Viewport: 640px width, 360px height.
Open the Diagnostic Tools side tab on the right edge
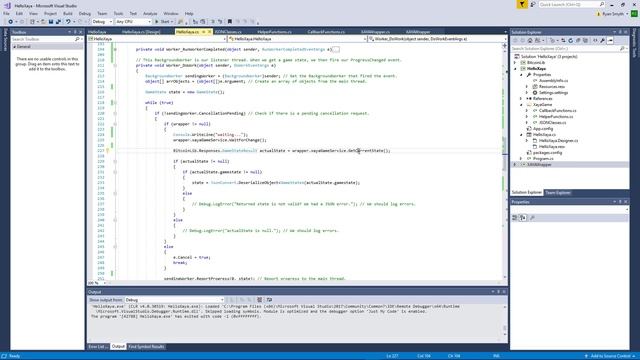(x=634, y=43)
